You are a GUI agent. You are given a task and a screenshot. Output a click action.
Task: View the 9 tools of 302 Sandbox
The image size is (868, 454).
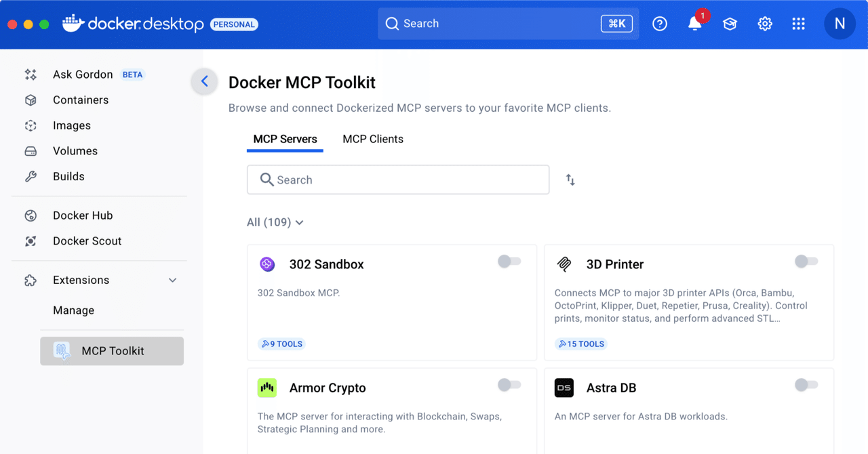281,344
